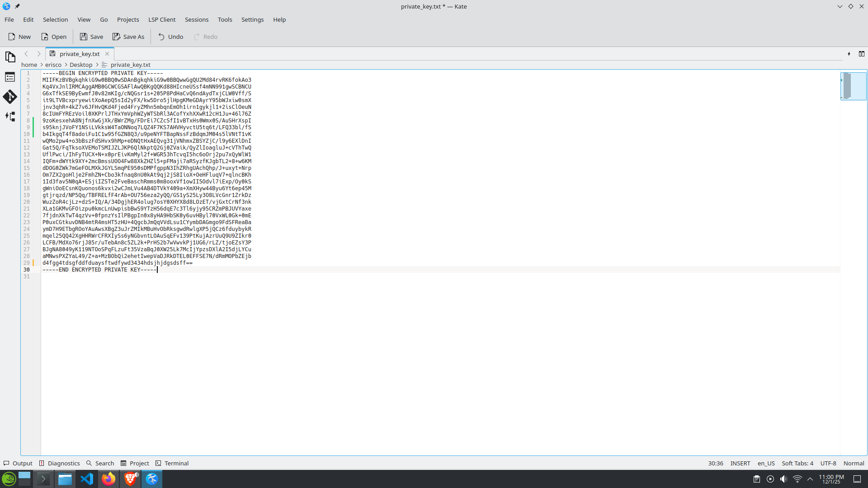Open the Normal highlighting mode dropdown
The image size is (868, 488).
pyautogui.click(x=854, y=463)
